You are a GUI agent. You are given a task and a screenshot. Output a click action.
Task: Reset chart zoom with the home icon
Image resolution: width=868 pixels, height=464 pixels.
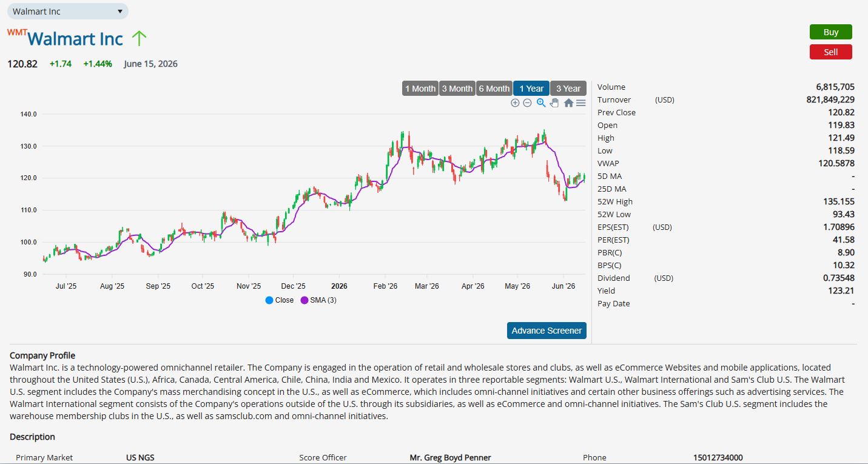(x=568, y=103)
